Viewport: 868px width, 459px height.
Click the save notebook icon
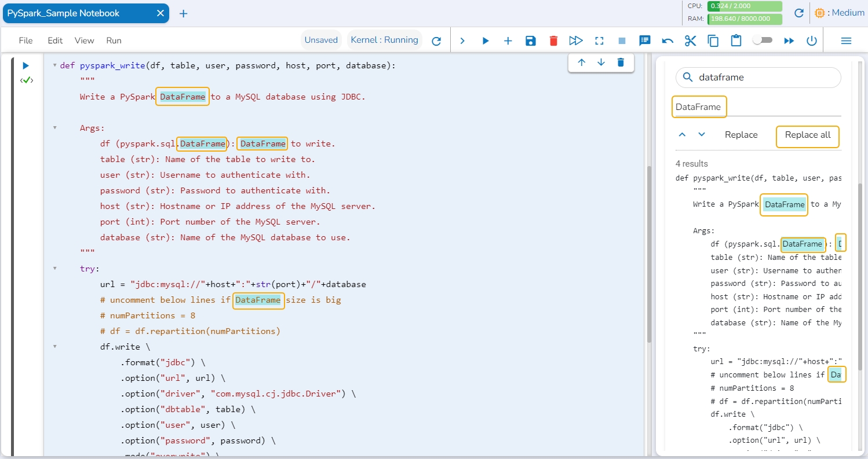coord(530,41)
